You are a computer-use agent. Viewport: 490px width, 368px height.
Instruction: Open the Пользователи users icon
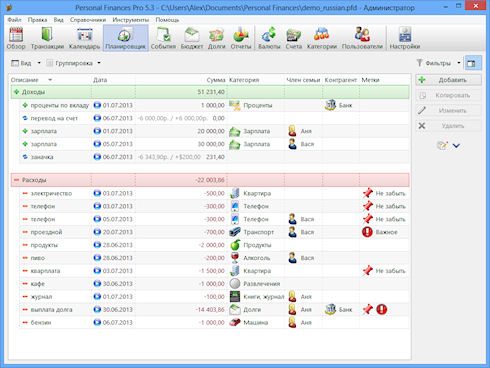pyautogui.click(x=362, y=38)
